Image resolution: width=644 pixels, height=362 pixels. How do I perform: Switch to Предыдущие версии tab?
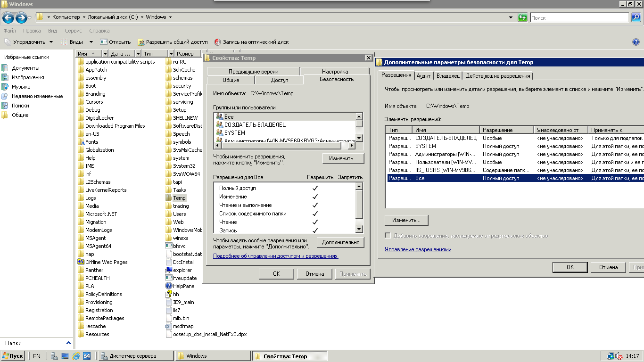pos(253,72)
